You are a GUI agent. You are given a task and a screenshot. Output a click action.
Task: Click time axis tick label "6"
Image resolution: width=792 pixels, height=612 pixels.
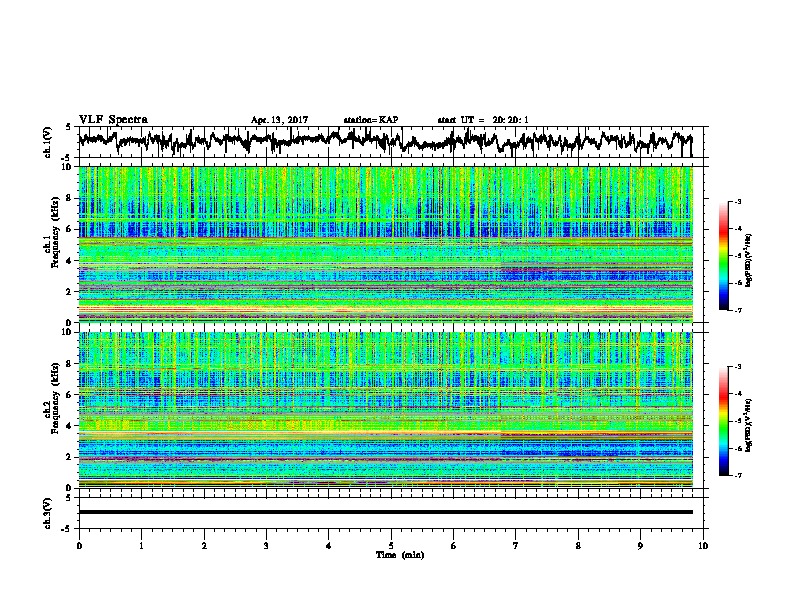click(454, 546)
